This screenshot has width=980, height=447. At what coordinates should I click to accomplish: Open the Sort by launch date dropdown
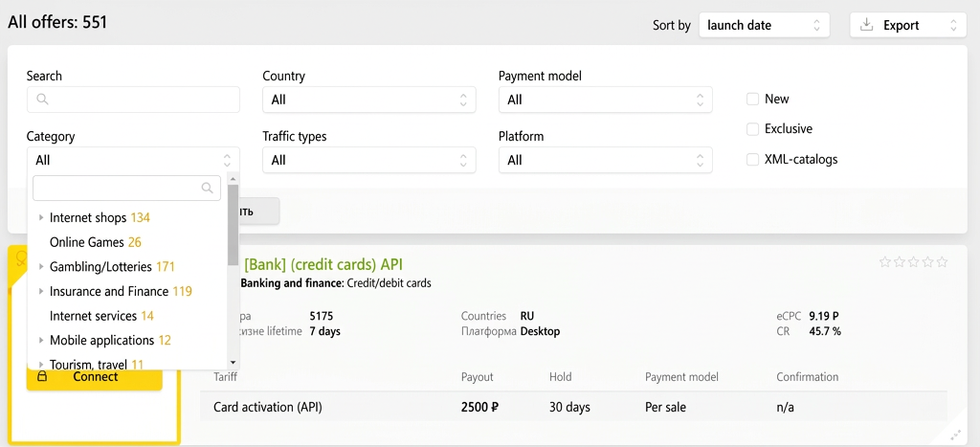(764, 25)
